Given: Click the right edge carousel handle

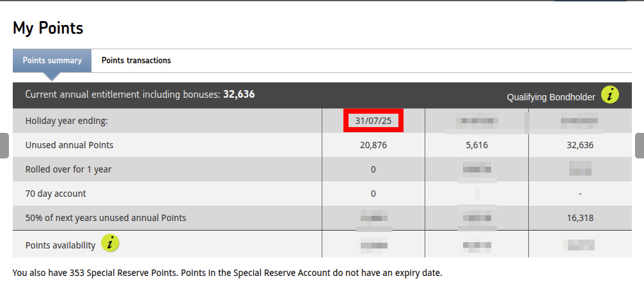Looking at the screenshot, I should [x=640, y=146].
